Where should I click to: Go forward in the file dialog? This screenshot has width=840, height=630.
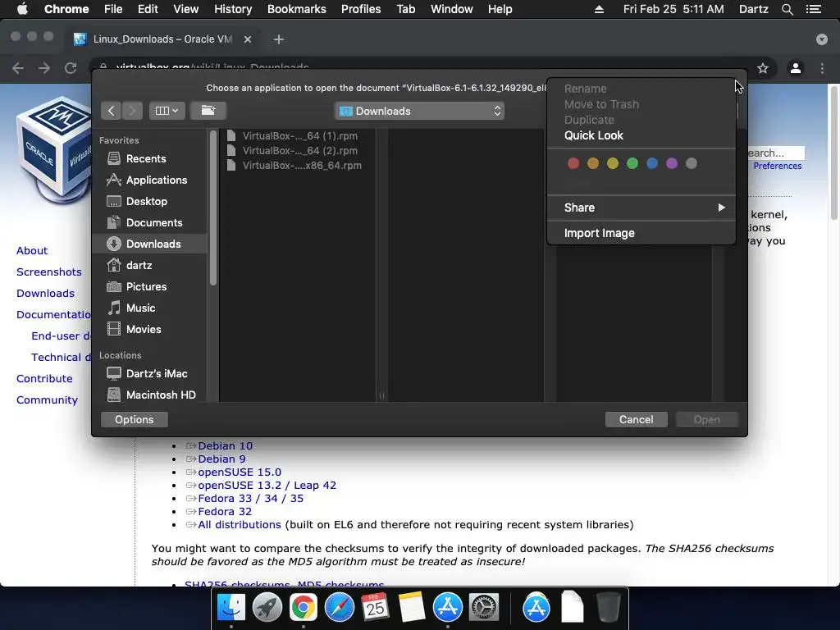click(x=132, y=111)
